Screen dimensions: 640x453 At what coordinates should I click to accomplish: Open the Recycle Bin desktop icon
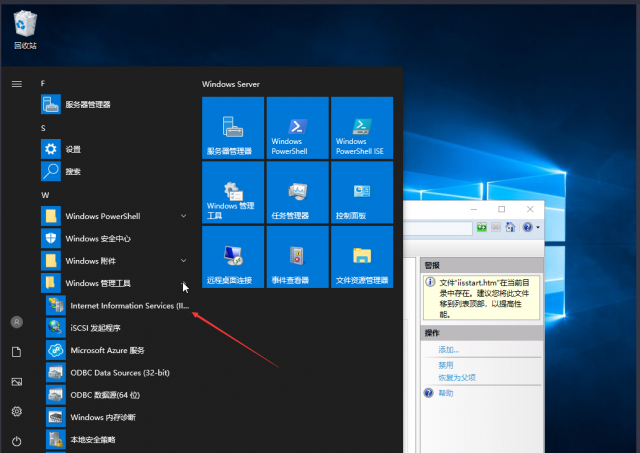coord(25,30)
